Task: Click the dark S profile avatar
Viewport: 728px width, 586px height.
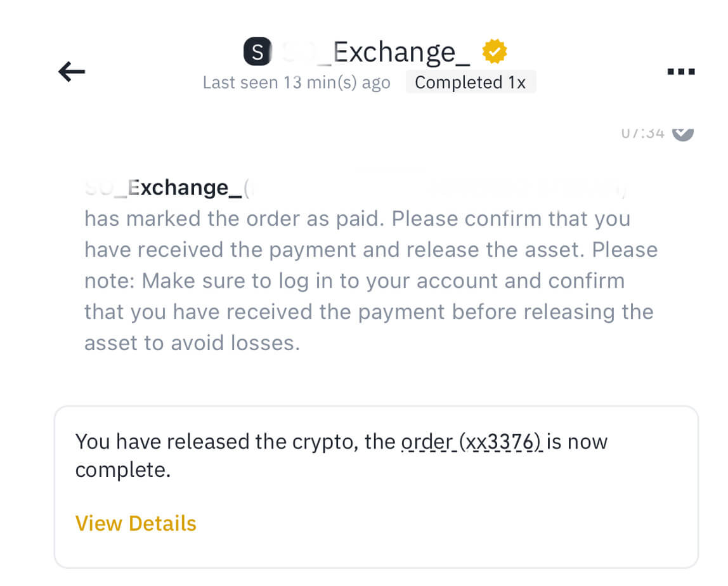Action: pos(257,52)
